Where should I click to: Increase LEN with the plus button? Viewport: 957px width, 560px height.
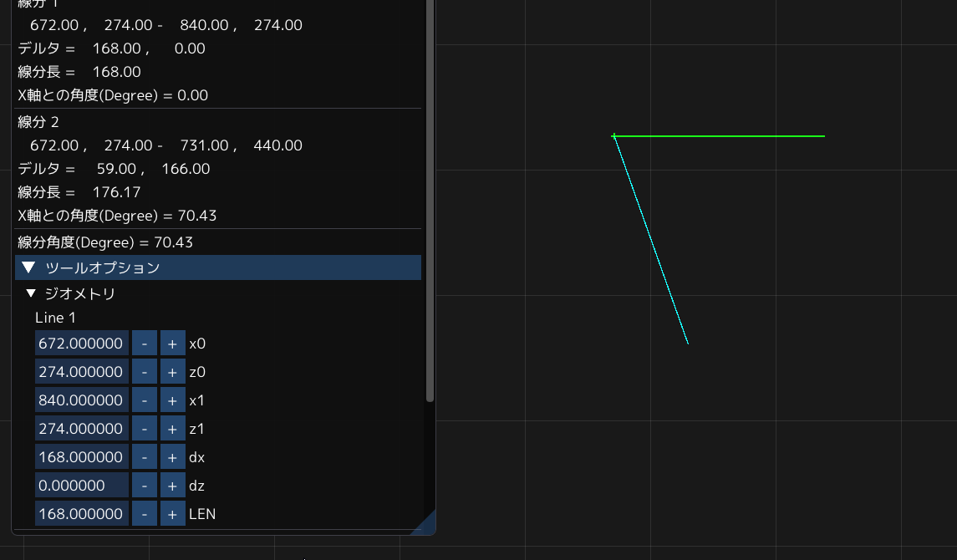(x=173, y=514)
